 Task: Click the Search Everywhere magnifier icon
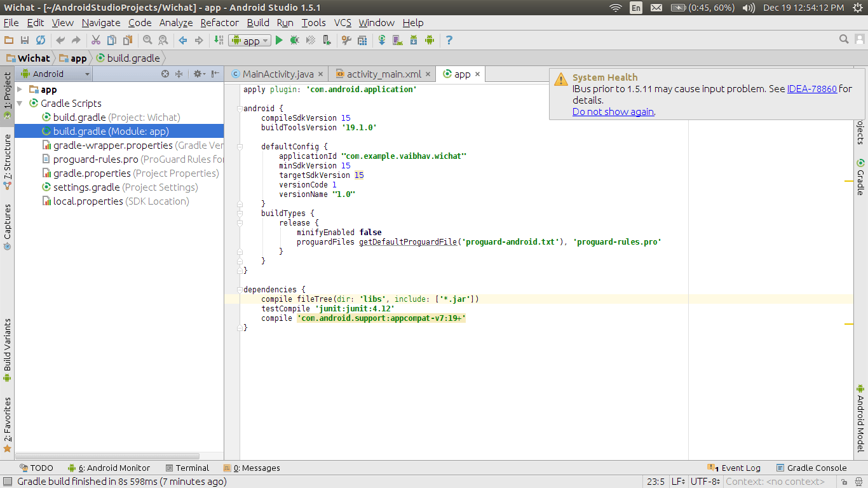(844, 39)
